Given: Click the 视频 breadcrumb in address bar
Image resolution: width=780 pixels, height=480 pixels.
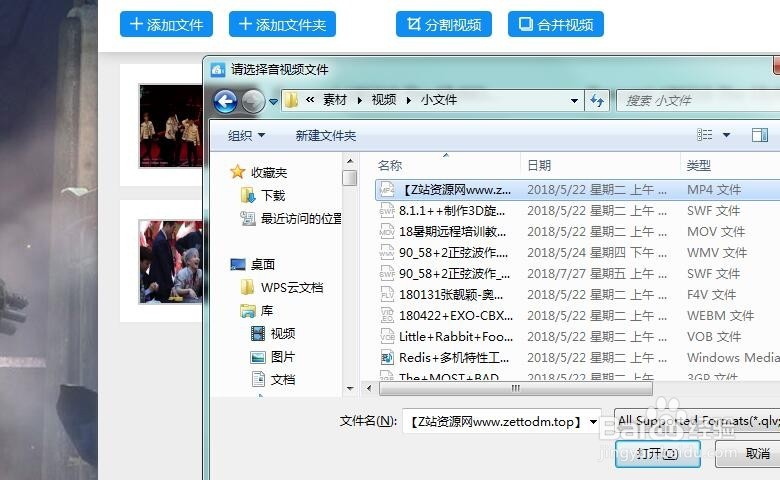Looking at the screenshot, I should [x=384, y=100].
